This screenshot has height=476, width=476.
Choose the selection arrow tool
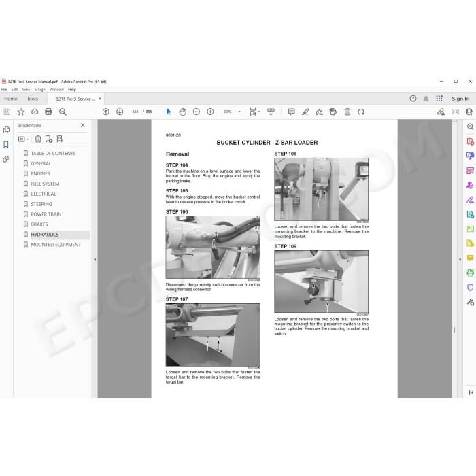click(169, 112)
